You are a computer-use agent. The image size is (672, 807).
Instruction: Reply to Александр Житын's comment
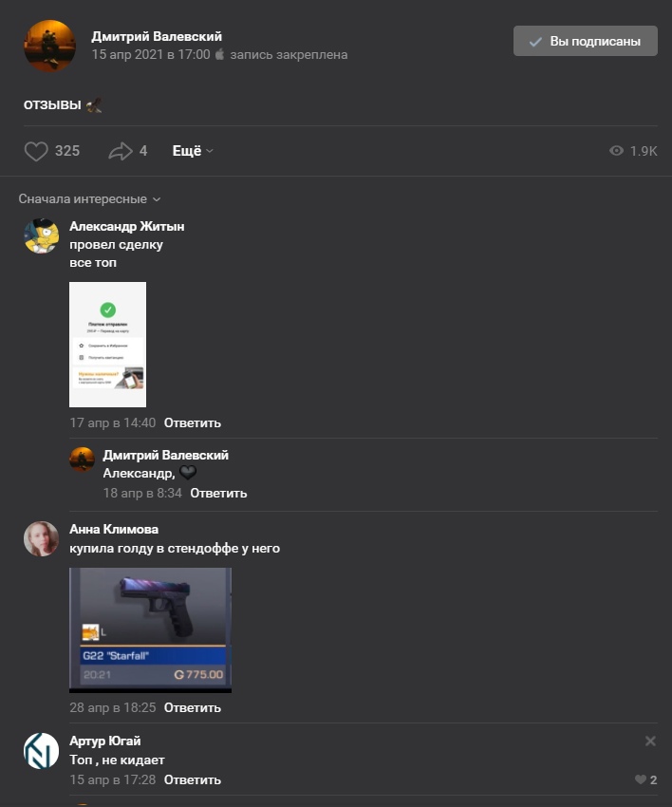click(x=193, y=423)
